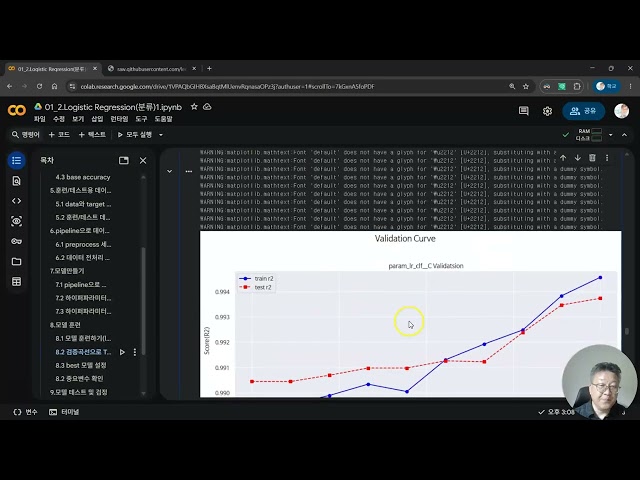This screenshot has height=480, width=640.
Task: Open the 터미널 terminal panel
Action: point(64,412)
